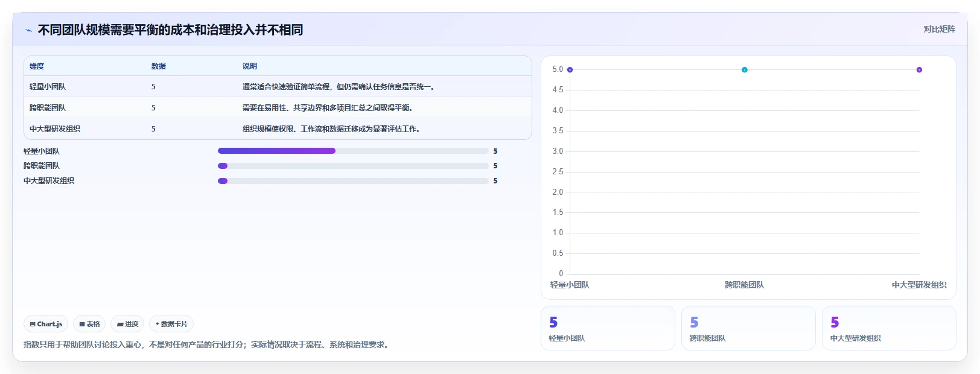
Task: Click the 跨职能团队 x-axis label under the chart
Action: 745,285
